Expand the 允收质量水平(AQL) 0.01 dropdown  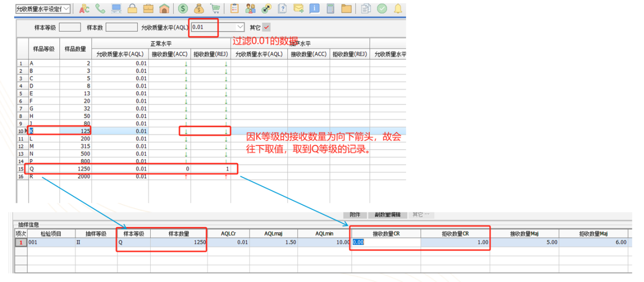(x=240, y=27)
